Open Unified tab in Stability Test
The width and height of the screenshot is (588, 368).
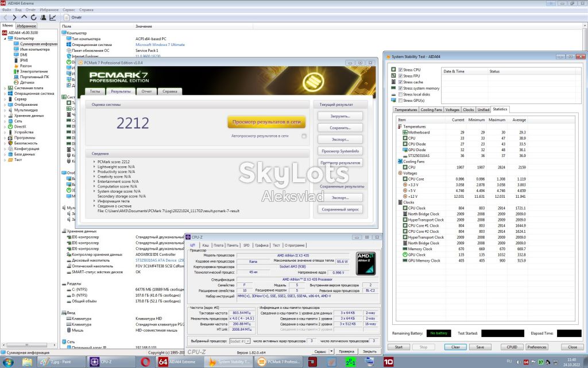pyautogui.click(x=483, y=110)
